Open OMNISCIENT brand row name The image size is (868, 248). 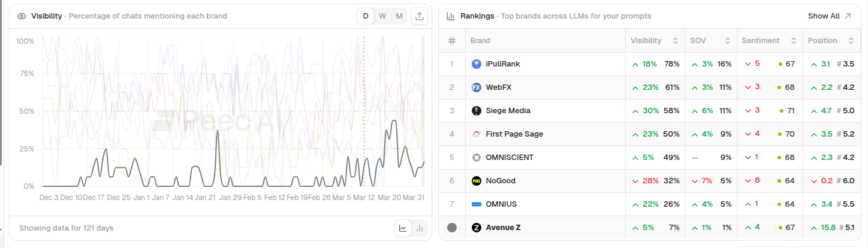click(510, 158)
